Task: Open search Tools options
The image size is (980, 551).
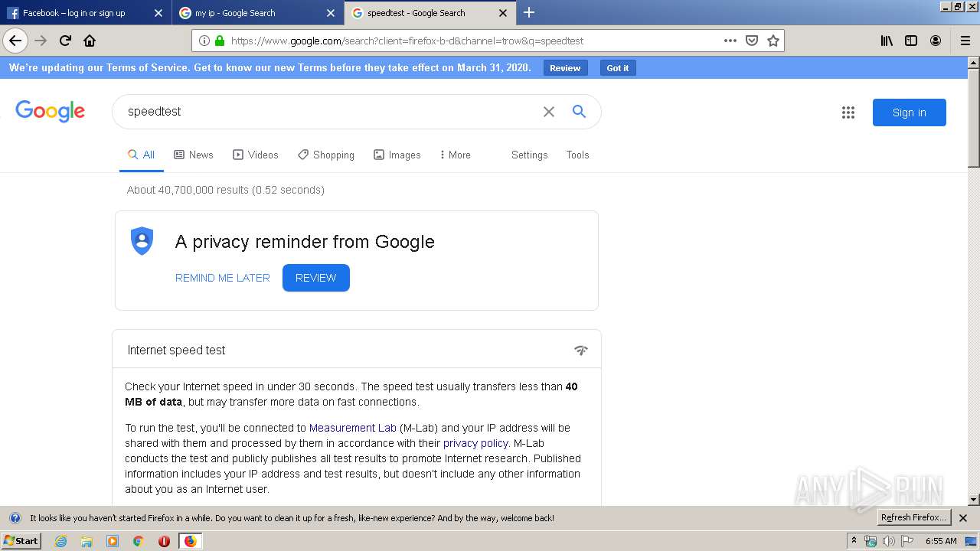Action: [578, 155]
